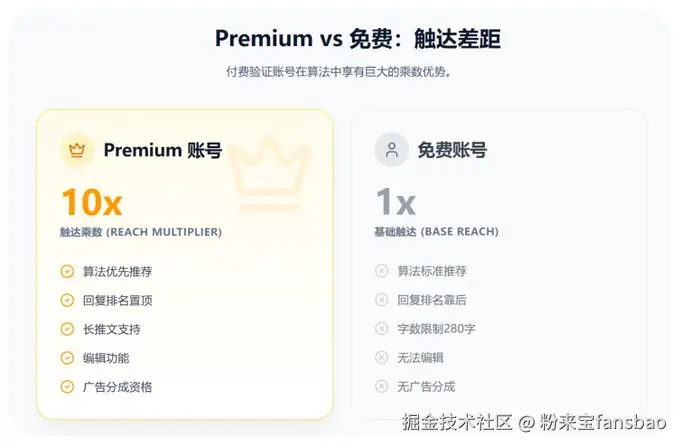Click the 触达乘数 (REACH MULTIPLIER) label
Image resolution: width=680 pixels, height=446 pixels.
click(x=141, y=232)
